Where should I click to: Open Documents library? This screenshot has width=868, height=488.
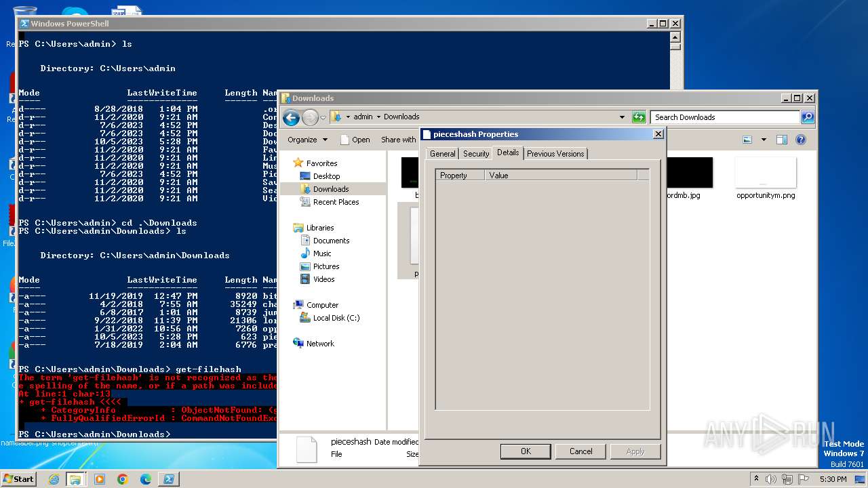[331, 241]
